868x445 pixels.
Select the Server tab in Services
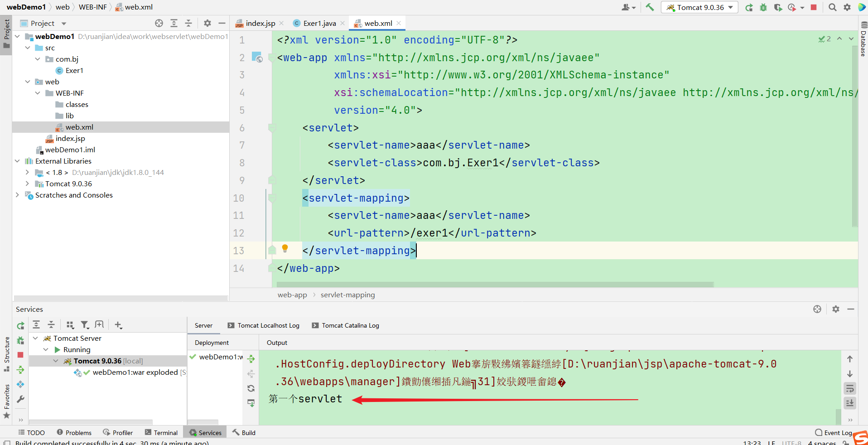(203, 325)
